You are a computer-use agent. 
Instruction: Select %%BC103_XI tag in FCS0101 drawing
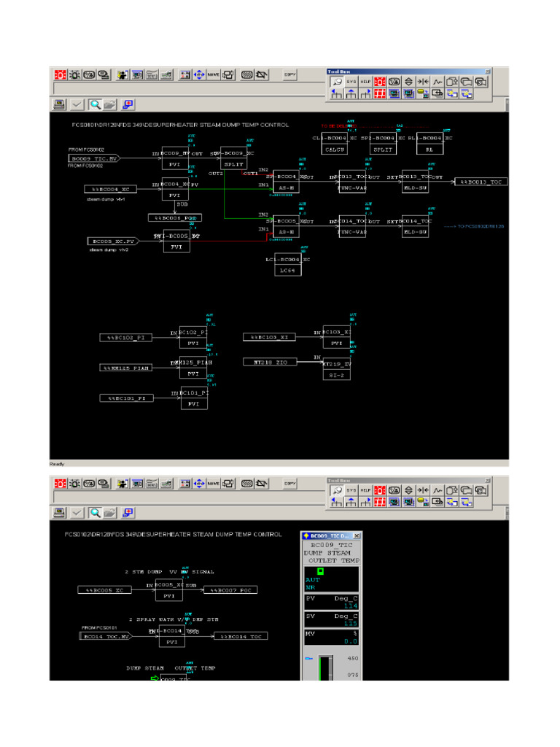coord(269,337)
